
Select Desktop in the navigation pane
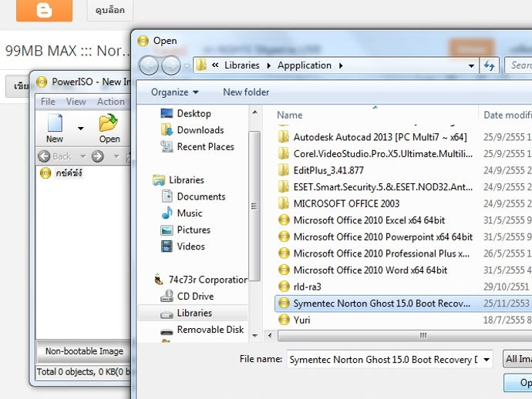click(x=185, y=113)
